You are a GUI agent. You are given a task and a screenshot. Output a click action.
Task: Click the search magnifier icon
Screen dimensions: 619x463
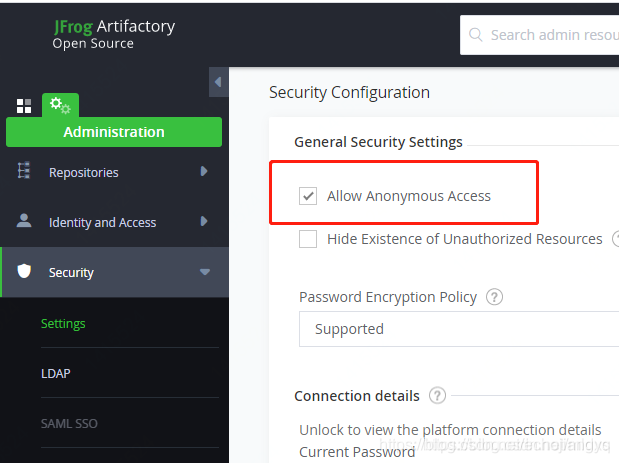coord(475,35)
